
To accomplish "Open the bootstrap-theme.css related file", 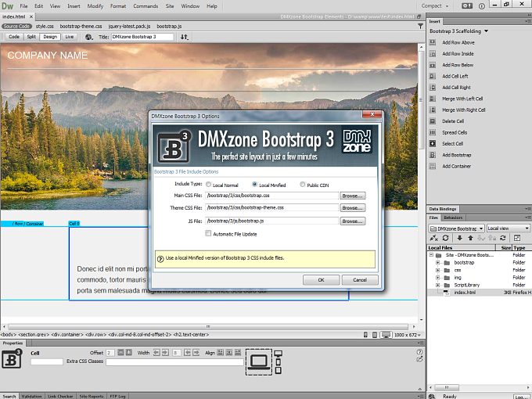I will coord(81,26).
